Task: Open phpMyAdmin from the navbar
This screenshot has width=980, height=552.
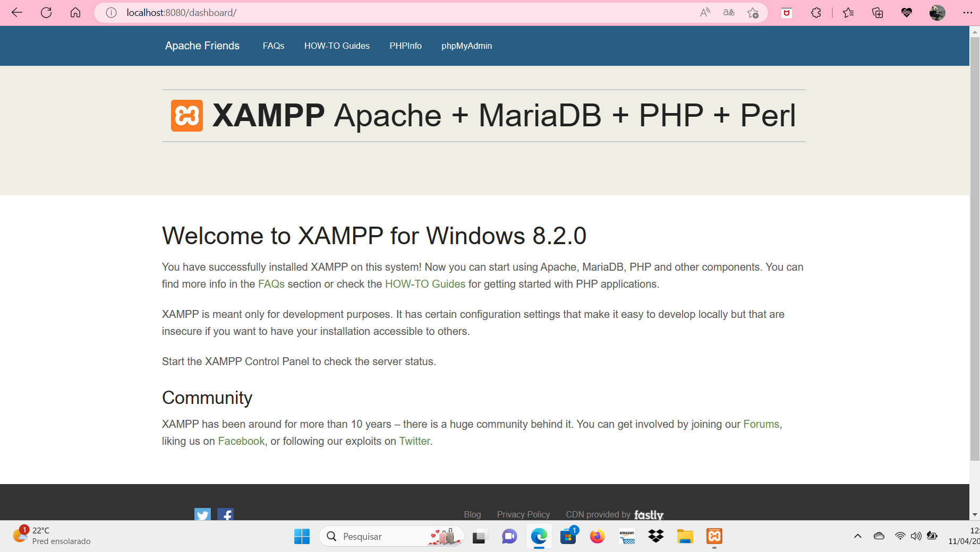Action: coord(466,46)
